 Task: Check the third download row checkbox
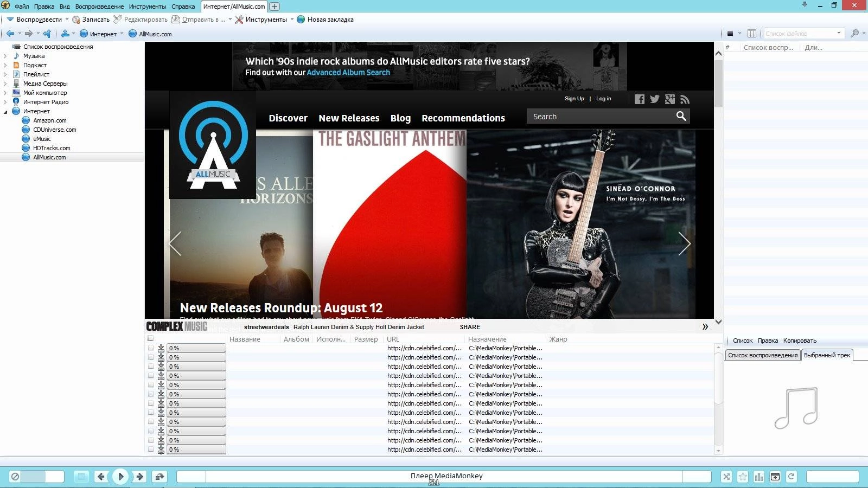click(x=151, y=367)
